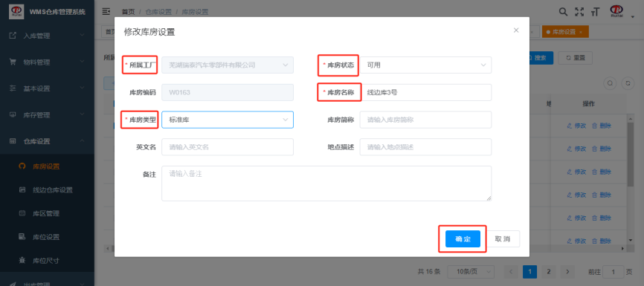
Task: Go to page 2 in pagination
Action: click(x=548, y=272)
